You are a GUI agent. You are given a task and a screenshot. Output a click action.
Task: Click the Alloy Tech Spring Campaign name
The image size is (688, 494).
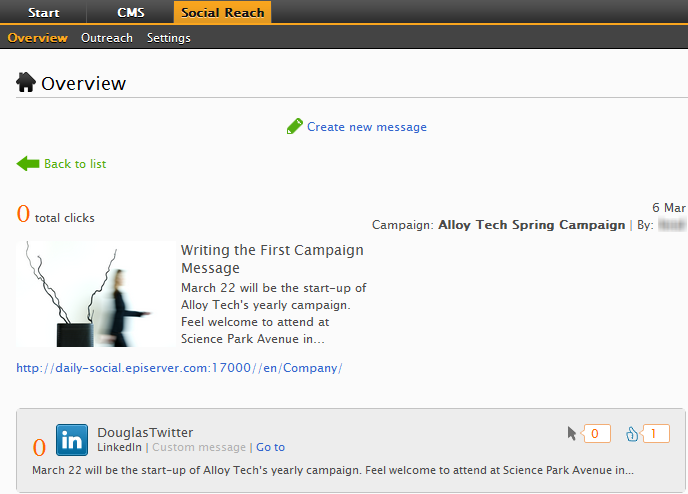click(x=531, y=225)
